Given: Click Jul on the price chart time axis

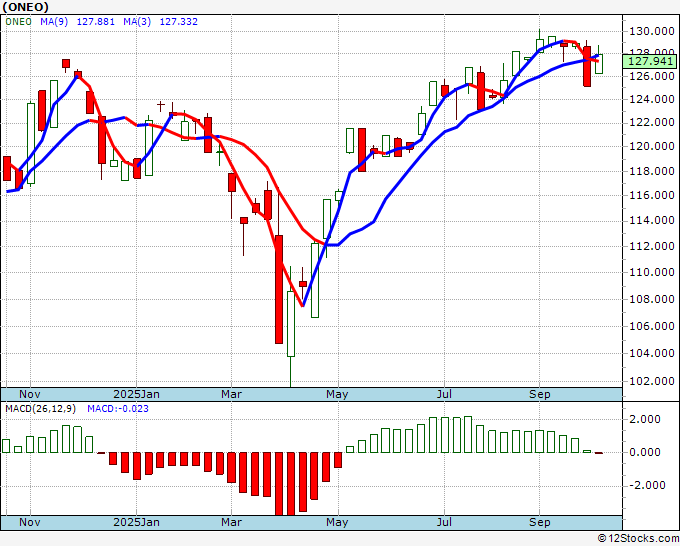Looking at the screenshot, I should click(x=444, y=394).
